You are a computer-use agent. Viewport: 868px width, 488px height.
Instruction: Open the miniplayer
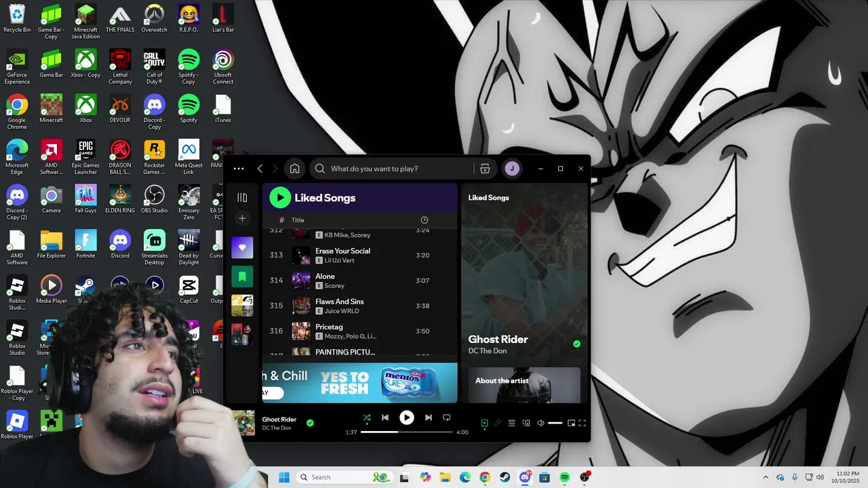[x=571, y=423]
